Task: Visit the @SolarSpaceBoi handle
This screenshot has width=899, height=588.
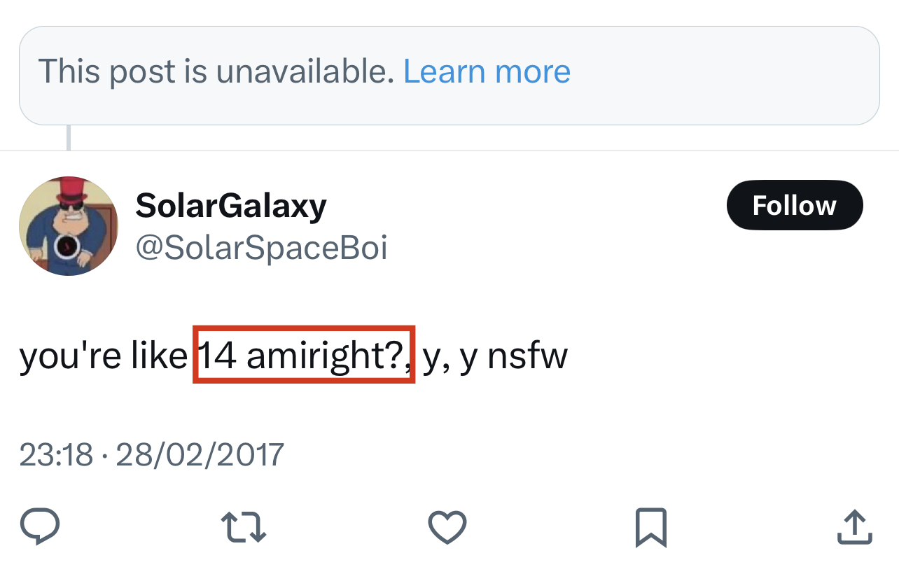Action: tap(261, 248)
